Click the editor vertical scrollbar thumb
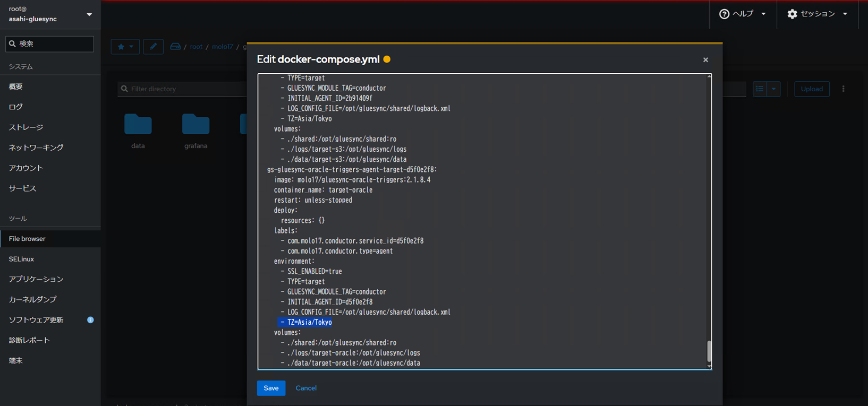Image resolution: width=868 pixels, height=406 pixels. [709, 351]
